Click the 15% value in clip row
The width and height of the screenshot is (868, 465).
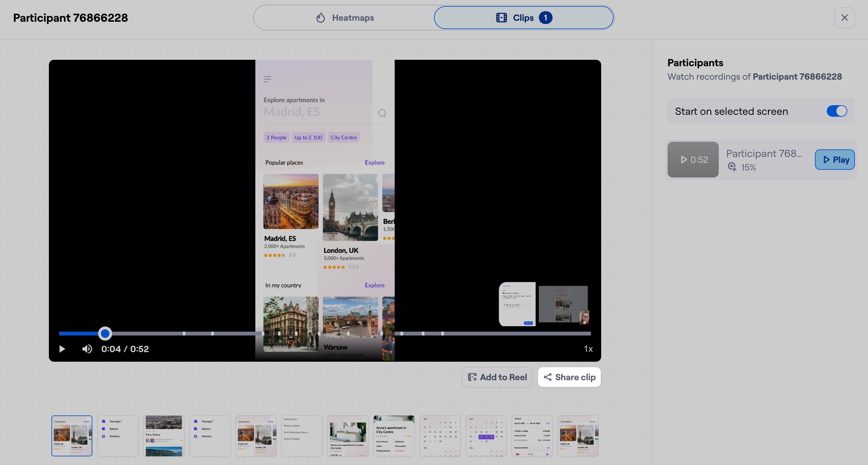coord(748,167)
